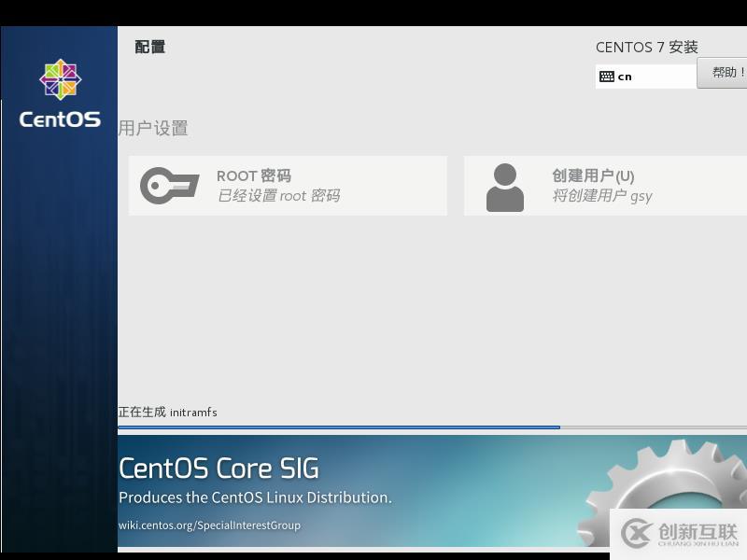Screen dimensions: 747x560
Task: Click 已经设置 root 密码 status text
Action: click(x=277, y=197)
